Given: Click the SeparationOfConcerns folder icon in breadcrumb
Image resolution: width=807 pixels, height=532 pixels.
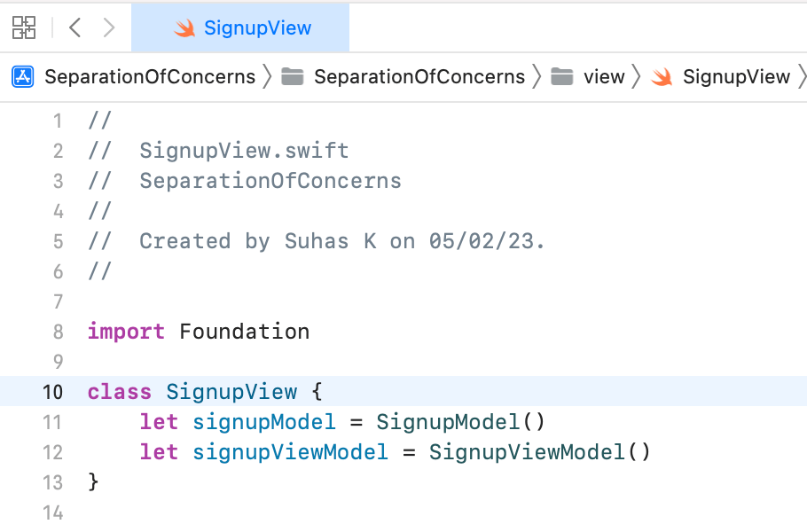Looking at the screenshot, I should [x=293, y=76].
